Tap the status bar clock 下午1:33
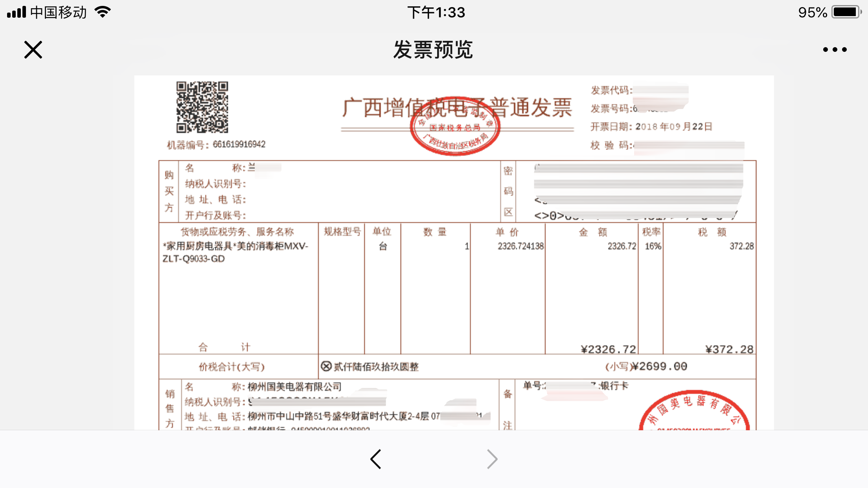Screen dimensions: 868x488 (x=436, y=13)
